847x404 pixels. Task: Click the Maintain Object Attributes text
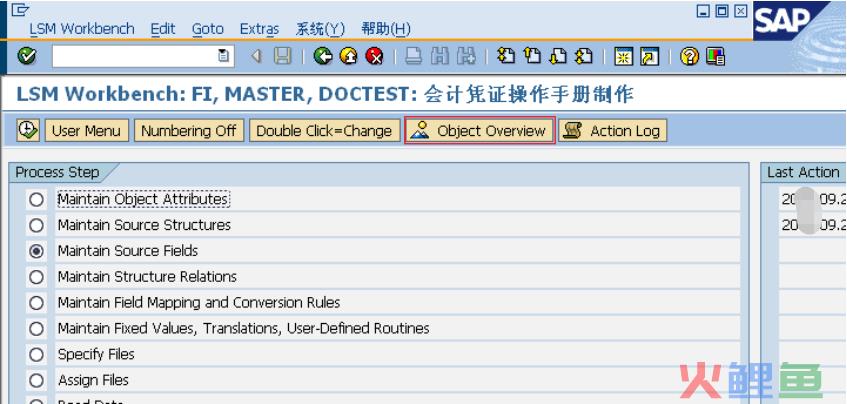(143, 199)
